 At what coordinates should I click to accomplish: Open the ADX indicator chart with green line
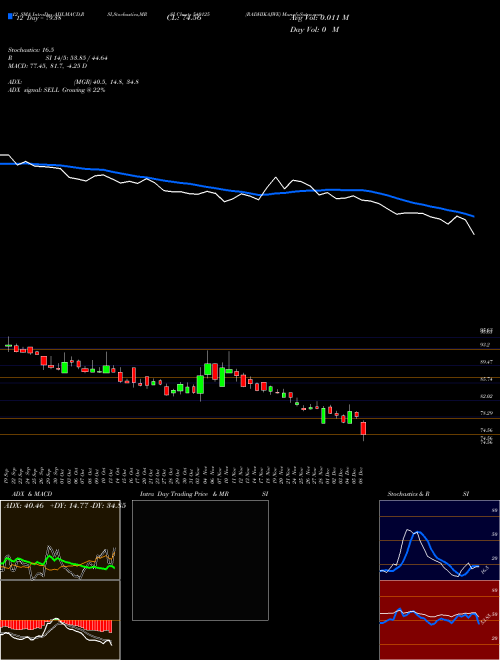pyautogui.click(x=60, y=540)
